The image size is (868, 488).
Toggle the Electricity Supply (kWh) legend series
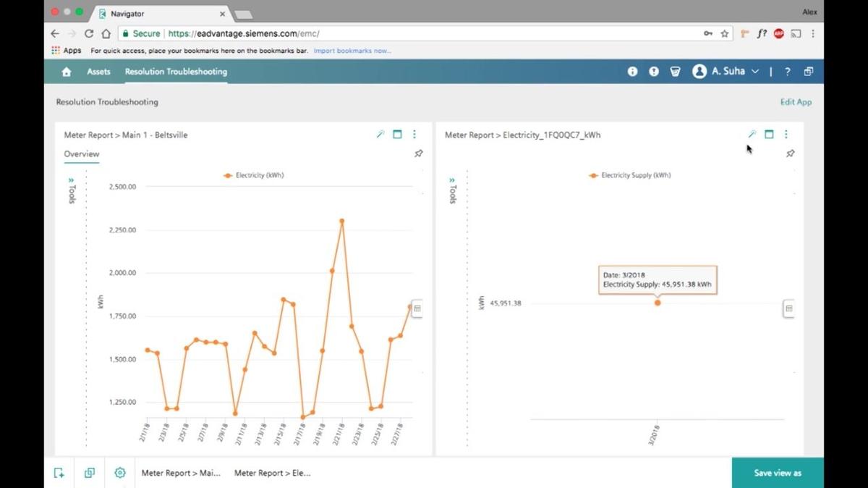click(630, 175)
